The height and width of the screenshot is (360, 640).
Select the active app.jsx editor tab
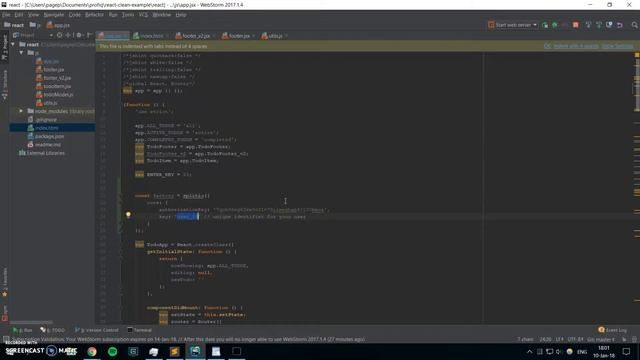click(x=113, y=36)
